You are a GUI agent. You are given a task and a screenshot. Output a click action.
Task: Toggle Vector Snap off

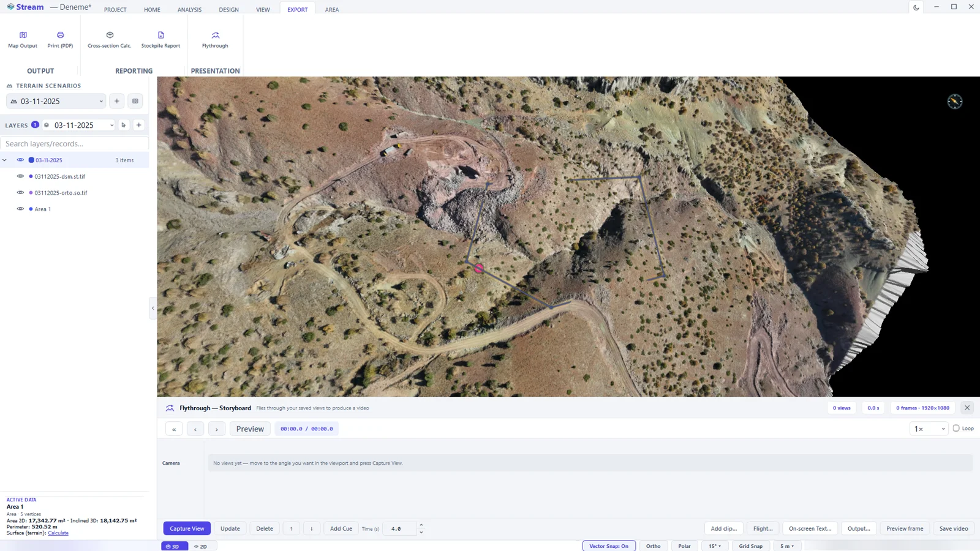[609, 546]
